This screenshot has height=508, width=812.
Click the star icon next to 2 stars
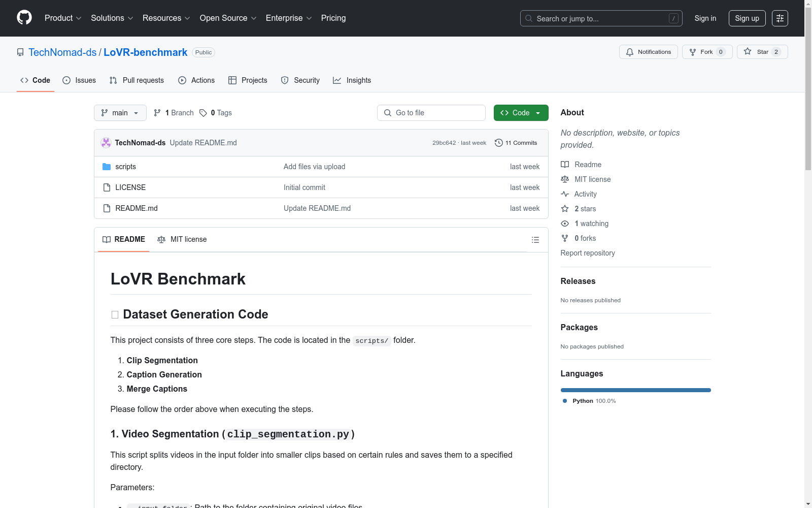pyautogui.click(x=565, y=209)
